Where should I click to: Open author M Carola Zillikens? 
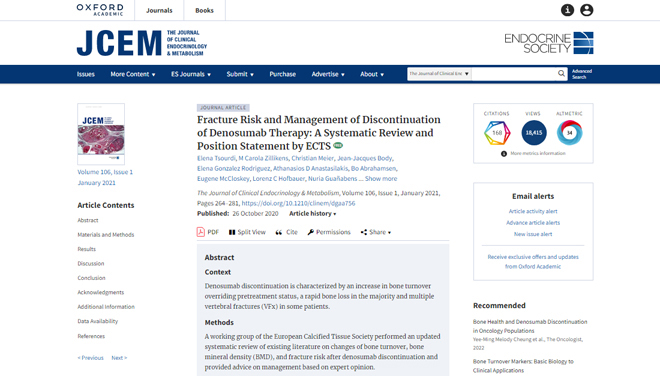coord(263,158)
